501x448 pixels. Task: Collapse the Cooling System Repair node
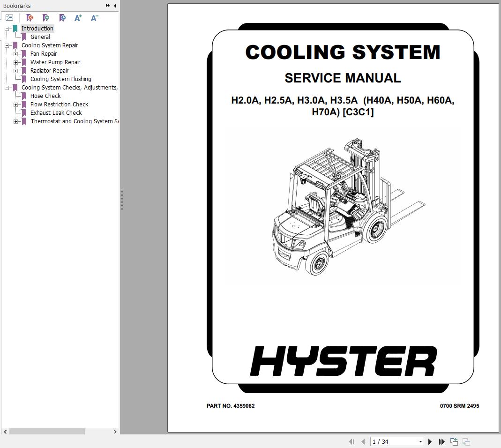[x=7, y=46]
